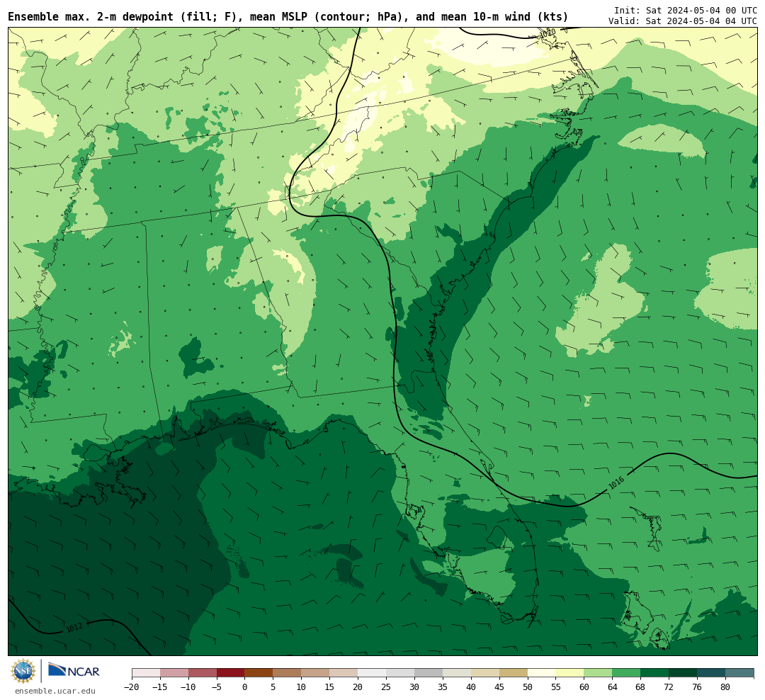The height and width of the screenshot is (700, 765).
Task: Click the -5 tick label on the colorbar
Action: 217,687
